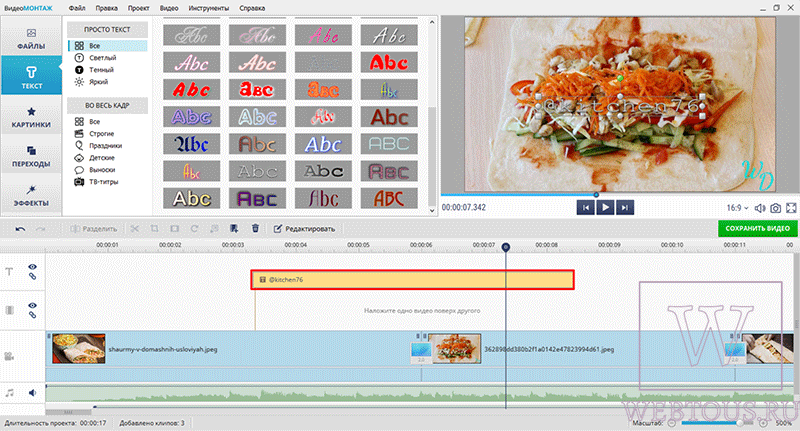Take a snapshot with camera icon
This screenshot has width=800, height=431.
point(776,208)
